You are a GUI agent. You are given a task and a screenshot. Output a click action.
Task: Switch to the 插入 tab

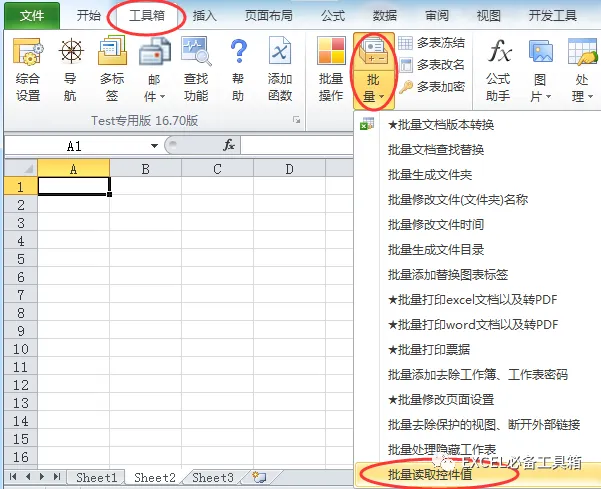205,16
